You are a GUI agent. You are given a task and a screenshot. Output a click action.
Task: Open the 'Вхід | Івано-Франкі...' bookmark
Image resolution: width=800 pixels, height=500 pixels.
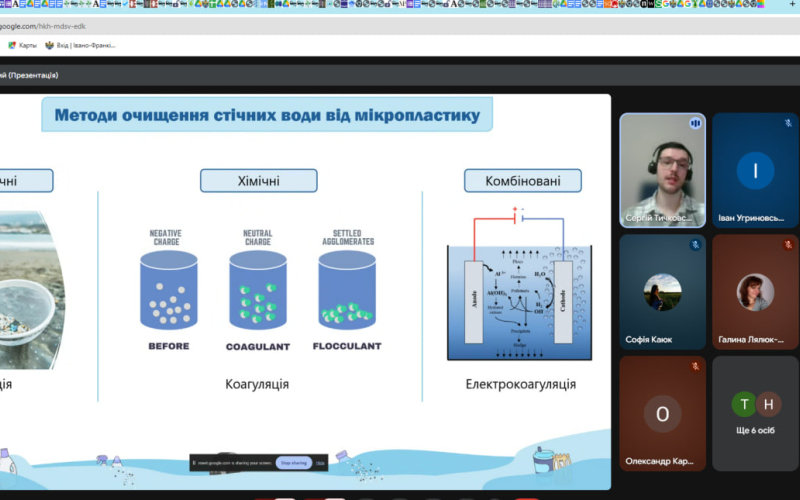point(81,45)
